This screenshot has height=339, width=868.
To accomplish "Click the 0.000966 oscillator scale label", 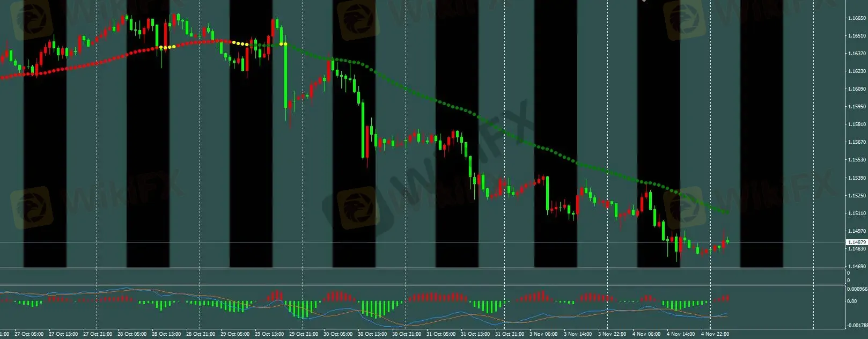I will click(x=856, y=289).
